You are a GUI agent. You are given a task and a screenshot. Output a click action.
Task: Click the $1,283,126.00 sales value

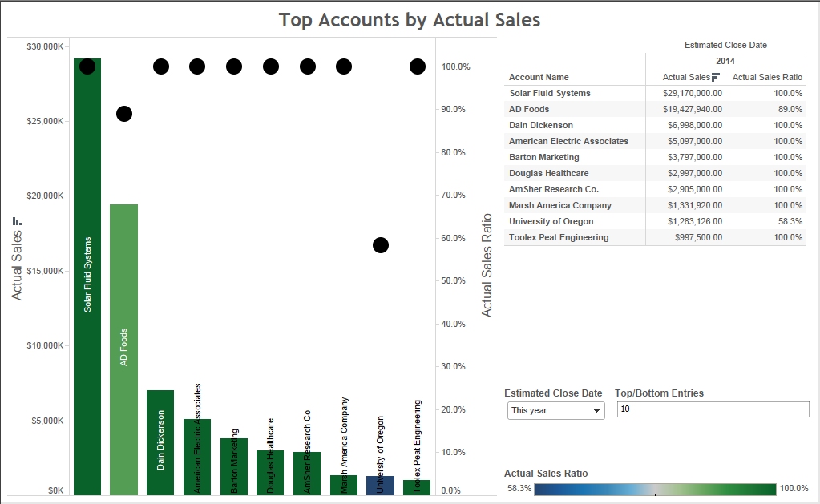click(695, 222)
